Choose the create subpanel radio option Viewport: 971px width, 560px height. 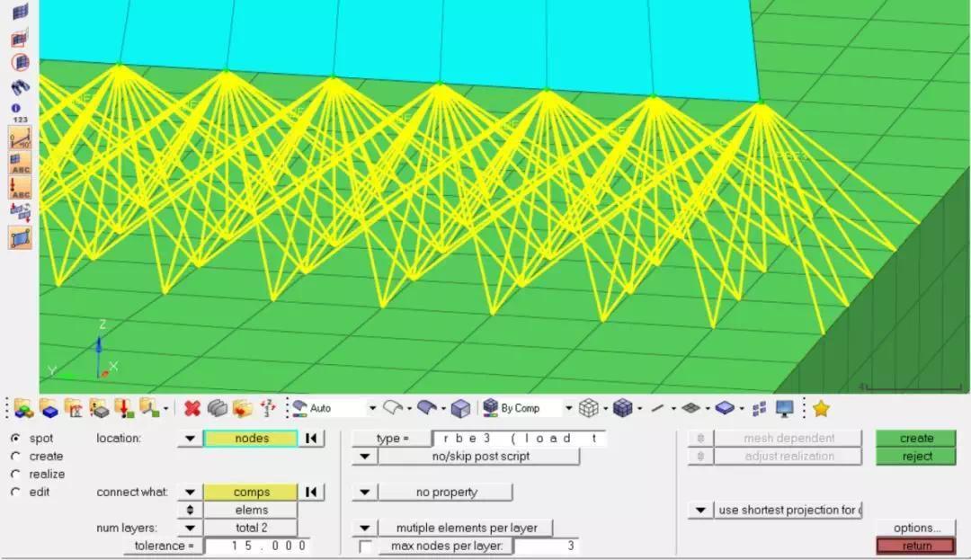point(15,456)
